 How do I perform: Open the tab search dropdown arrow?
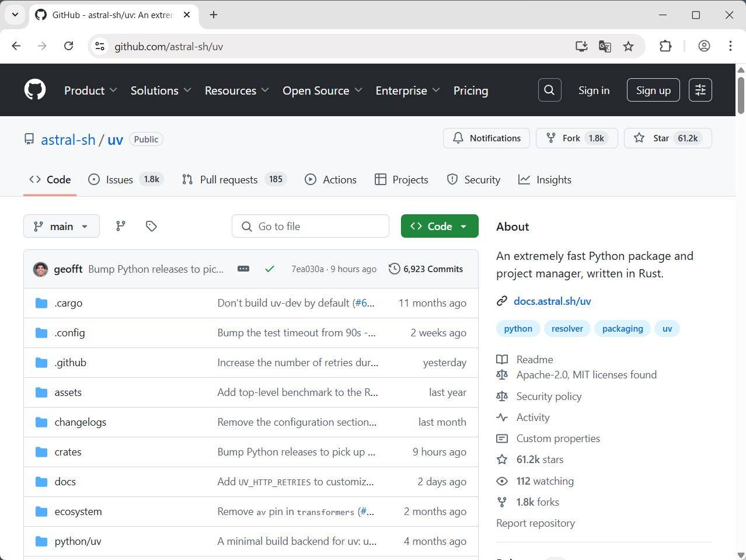point(15,15)
